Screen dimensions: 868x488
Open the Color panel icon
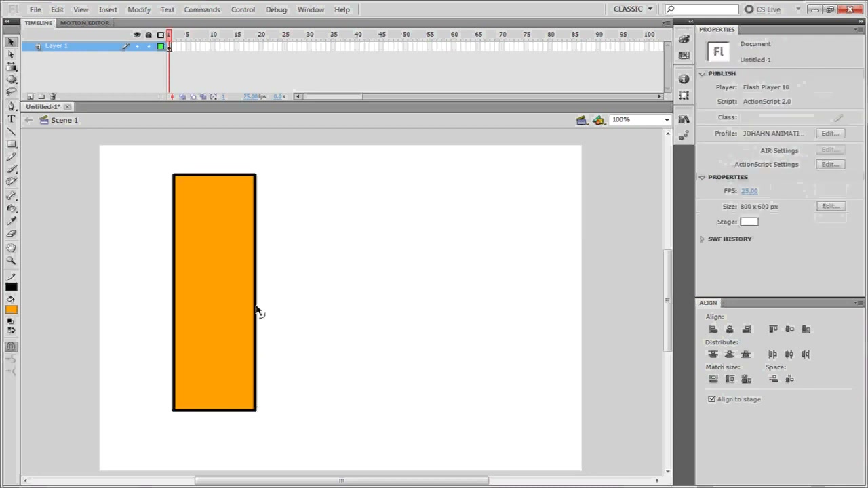click(684, 39)
